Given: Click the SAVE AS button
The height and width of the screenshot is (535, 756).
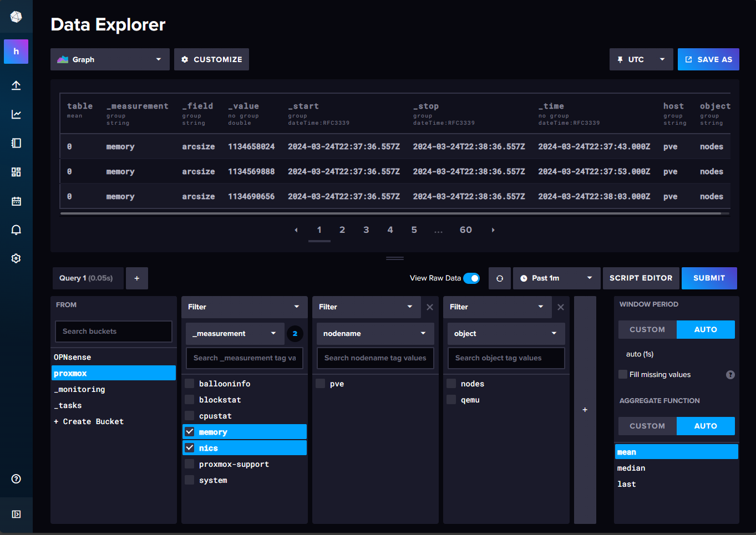Looking at the screenshot, I should click(x=708, y=59).
